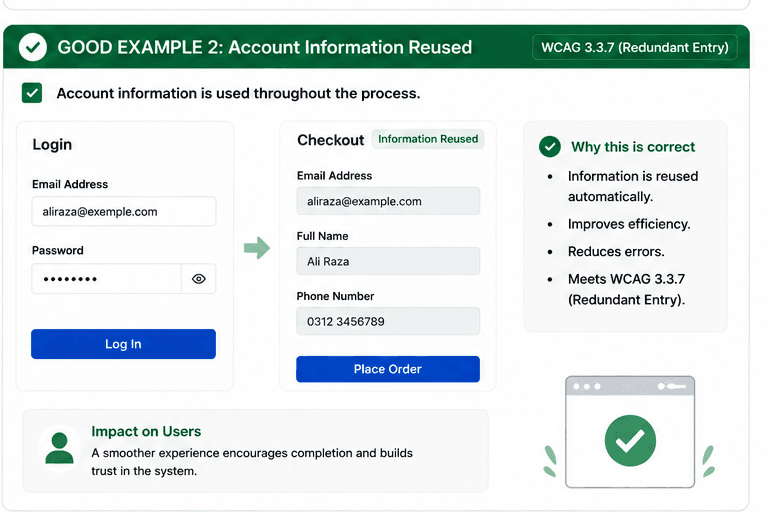Click the Impact on Users heading
768x512 pixels.
point(146,431)
